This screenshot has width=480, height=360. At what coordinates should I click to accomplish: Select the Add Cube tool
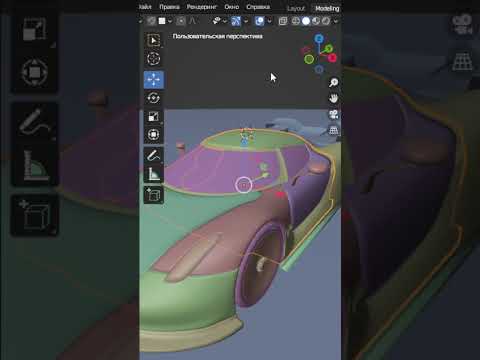tap(154, 195)
